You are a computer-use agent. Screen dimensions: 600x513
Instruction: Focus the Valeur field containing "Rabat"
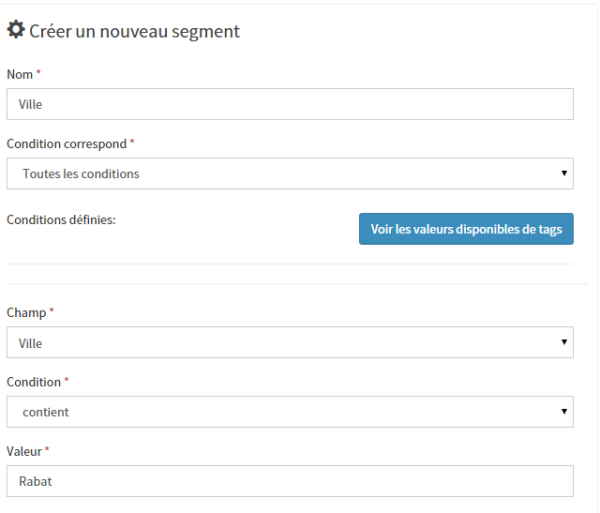[x=290, y=481]
